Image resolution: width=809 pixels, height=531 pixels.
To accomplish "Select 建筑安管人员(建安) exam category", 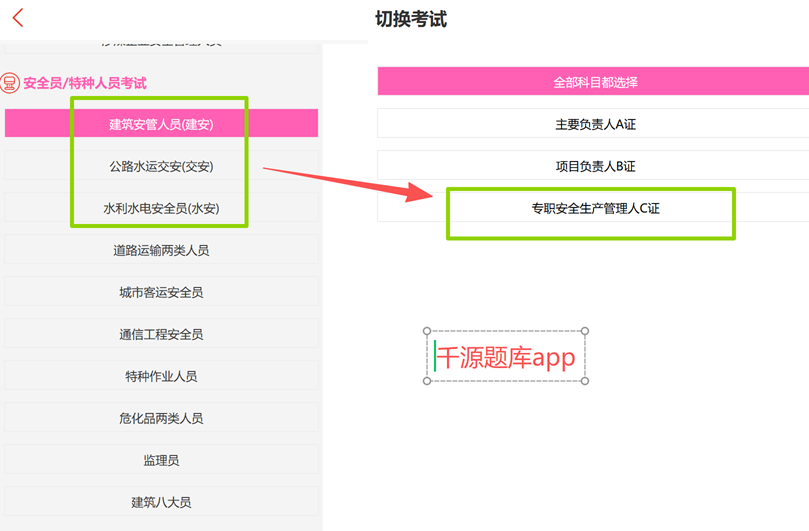I will [161, 124].
